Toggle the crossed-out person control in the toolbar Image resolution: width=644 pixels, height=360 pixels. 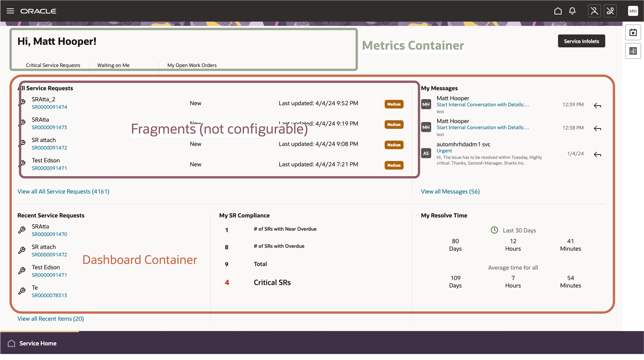[594, 11]
